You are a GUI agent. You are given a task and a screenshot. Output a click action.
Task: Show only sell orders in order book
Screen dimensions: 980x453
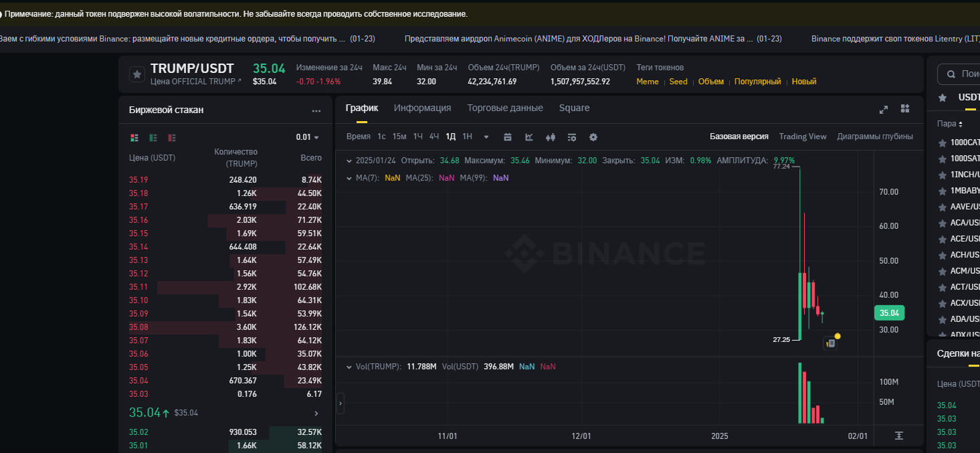(x=172, y=137)
